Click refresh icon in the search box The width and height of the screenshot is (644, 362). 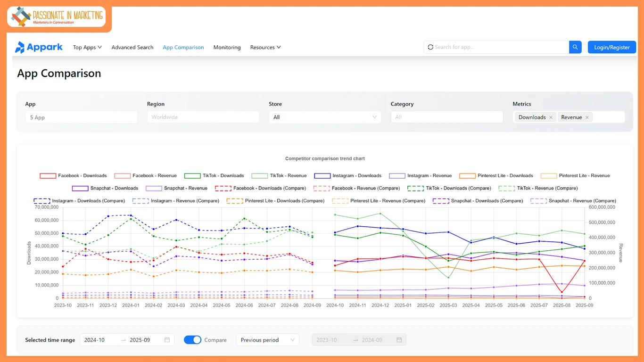(x=430, y=47)
